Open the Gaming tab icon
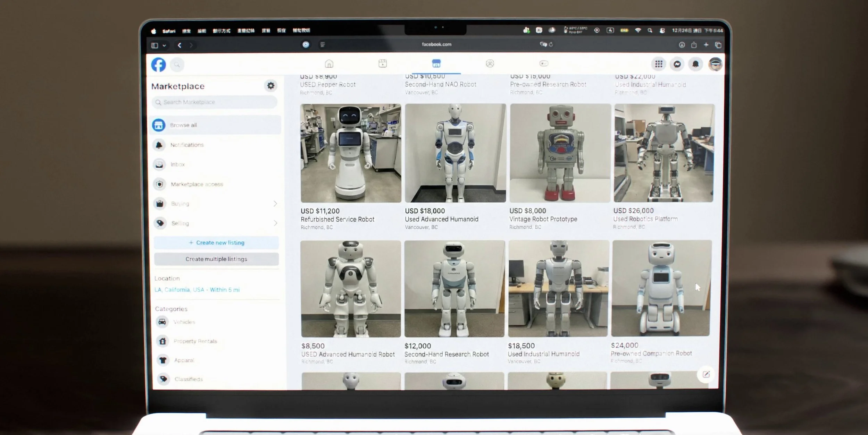The height and width of the screenshot is (435, 868). pos(544,63)
